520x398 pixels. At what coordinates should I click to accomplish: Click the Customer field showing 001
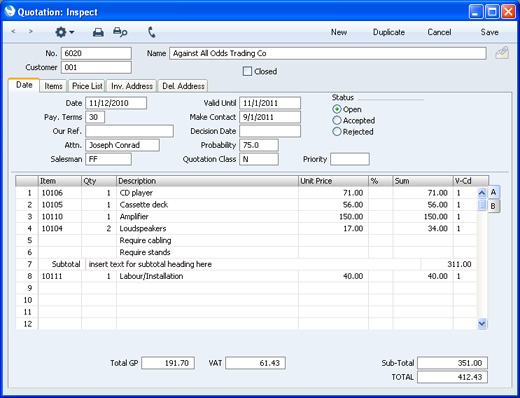[x=96, y=67]
